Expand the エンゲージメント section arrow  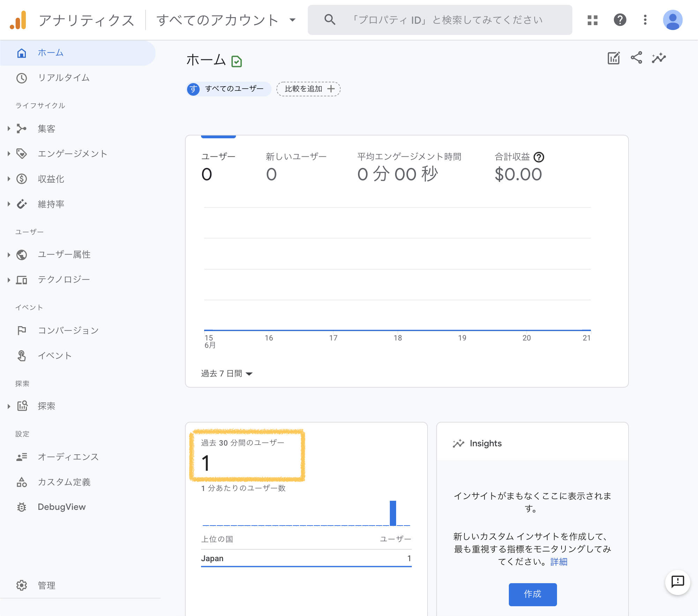coord(9,154)
